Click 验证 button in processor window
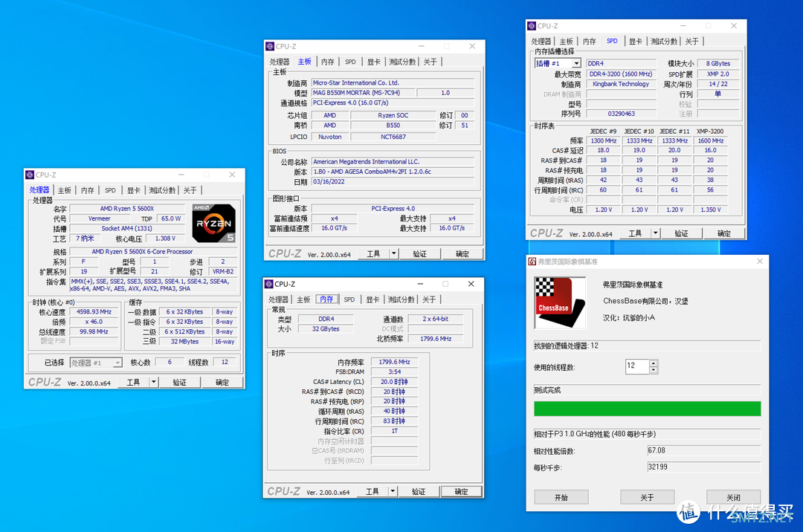 click(x=180, y=382)
